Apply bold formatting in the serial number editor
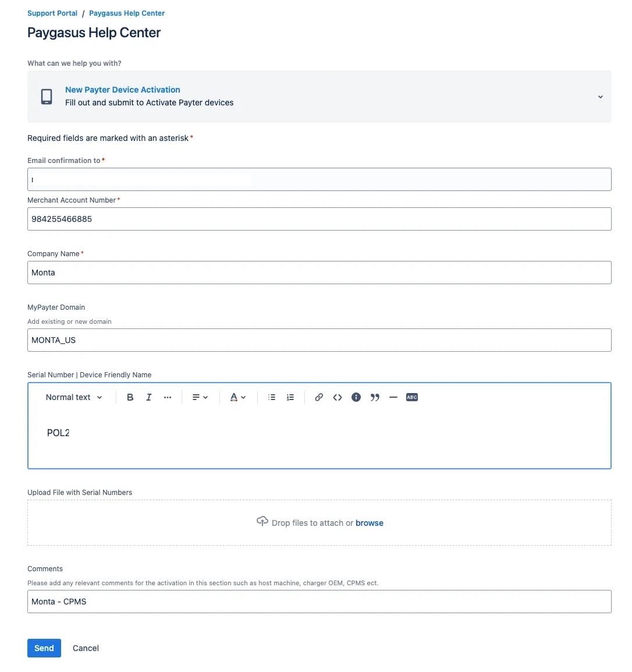The width and height of the screenshot is (632, 672). 130,397
